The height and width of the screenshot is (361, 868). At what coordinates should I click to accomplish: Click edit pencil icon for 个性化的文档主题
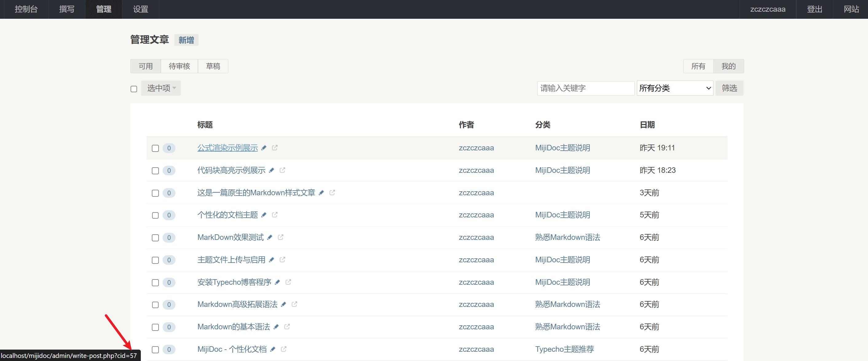pos(264,215)
